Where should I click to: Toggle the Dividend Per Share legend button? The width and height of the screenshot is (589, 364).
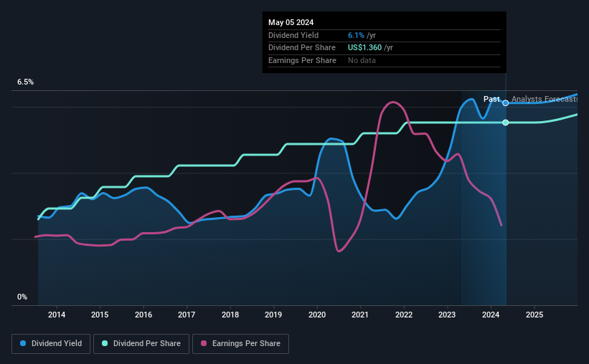[141, 344]
